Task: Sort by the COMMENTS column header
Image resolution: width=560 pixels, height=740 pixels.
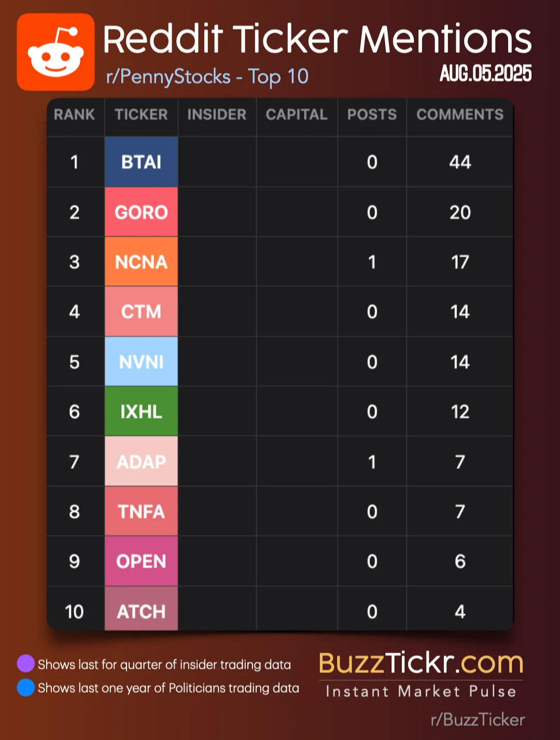Action: [460, 114]
